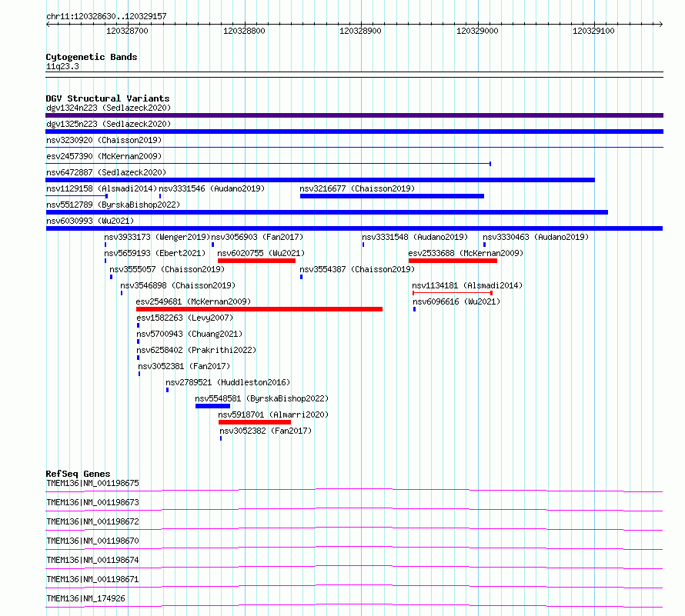The height and width of the screenshot is (616, 685).
Task: Click the chr11:120328630..120329157 region label
Action: (106, 16)
